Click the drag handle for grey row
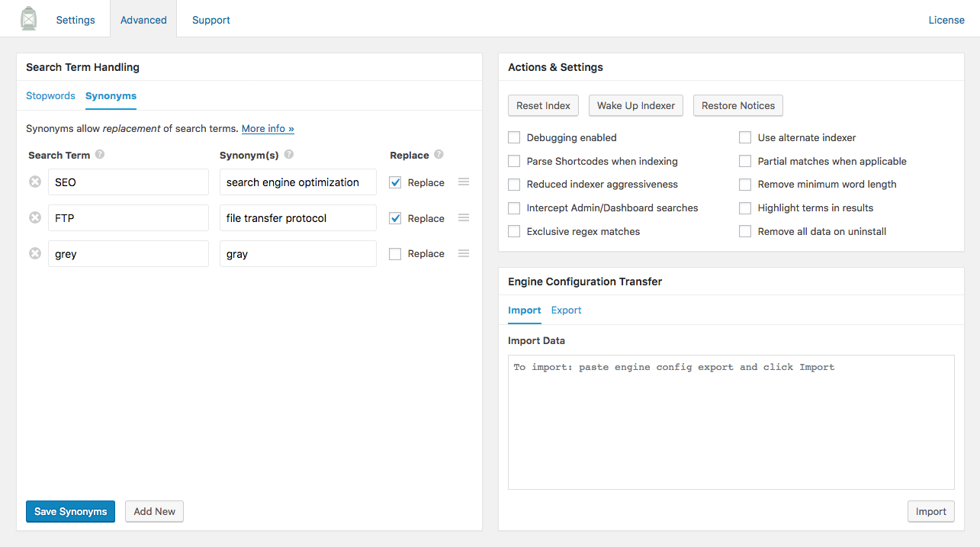 (464, 254)
